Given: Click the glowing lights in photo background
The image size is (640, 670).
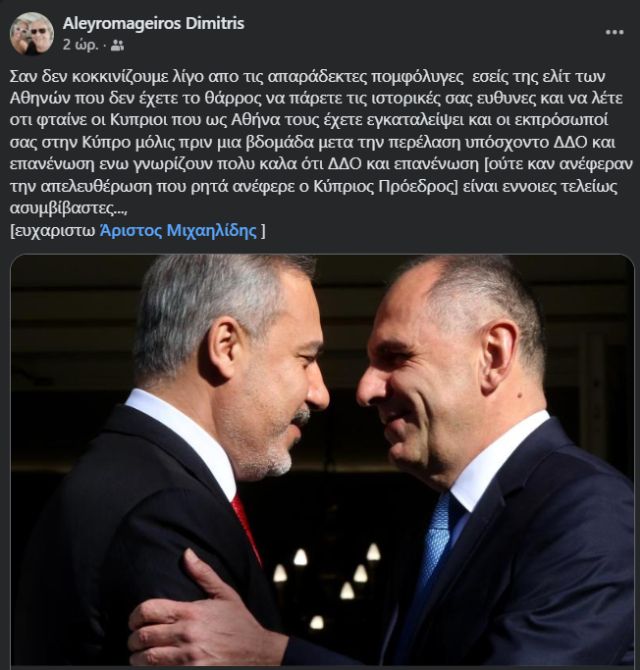Looking at the screenshot, I should (329, 583).
